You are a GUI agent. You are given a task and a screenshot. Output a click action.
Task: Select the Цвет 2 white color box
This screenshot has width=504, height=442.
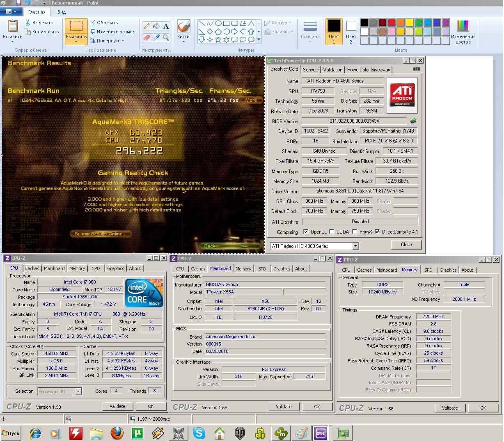(351, 32)
